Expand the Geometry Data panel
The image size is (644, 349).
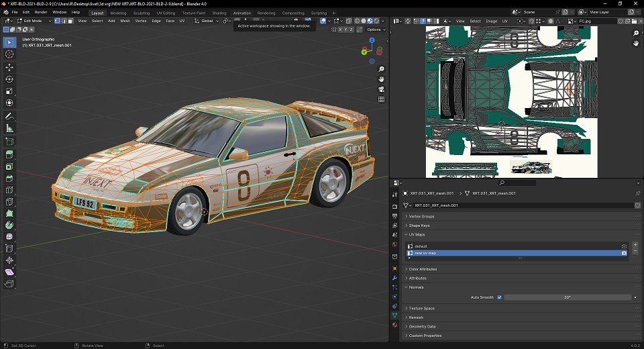click(423, 326)
